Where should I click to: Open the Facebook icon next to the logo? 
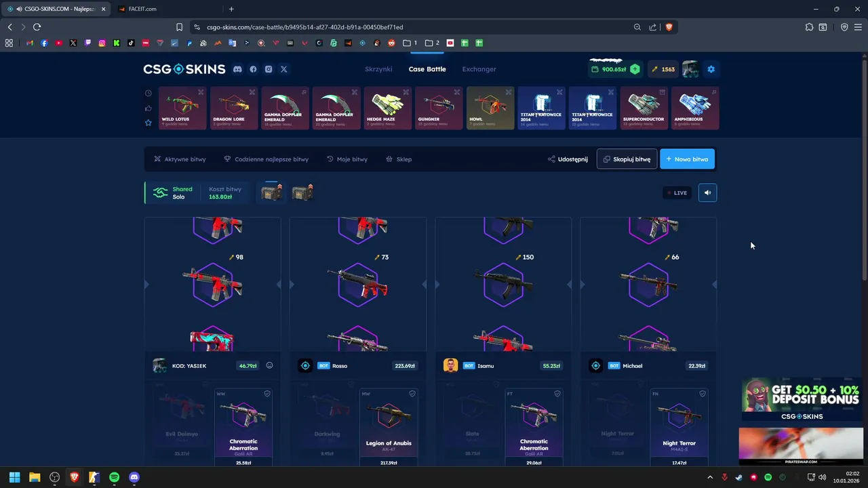253,69
